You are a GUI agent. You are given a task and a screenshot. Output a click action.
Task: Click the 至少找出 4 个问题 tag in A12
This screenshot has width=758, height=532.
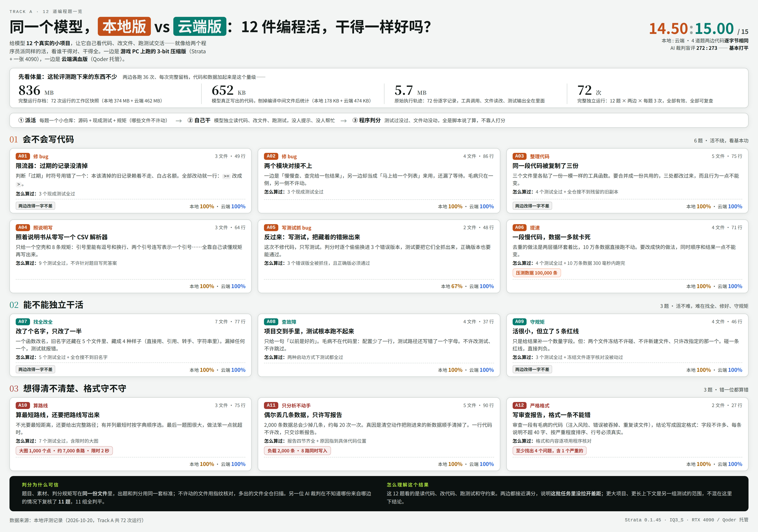549,451
